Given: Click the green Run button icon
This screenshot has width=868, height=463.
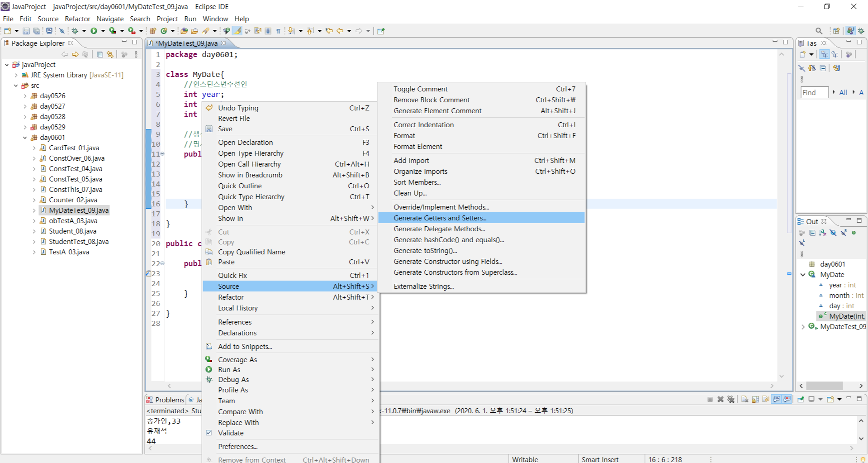Looking at the screenshot, I should (x=94, y=31).
